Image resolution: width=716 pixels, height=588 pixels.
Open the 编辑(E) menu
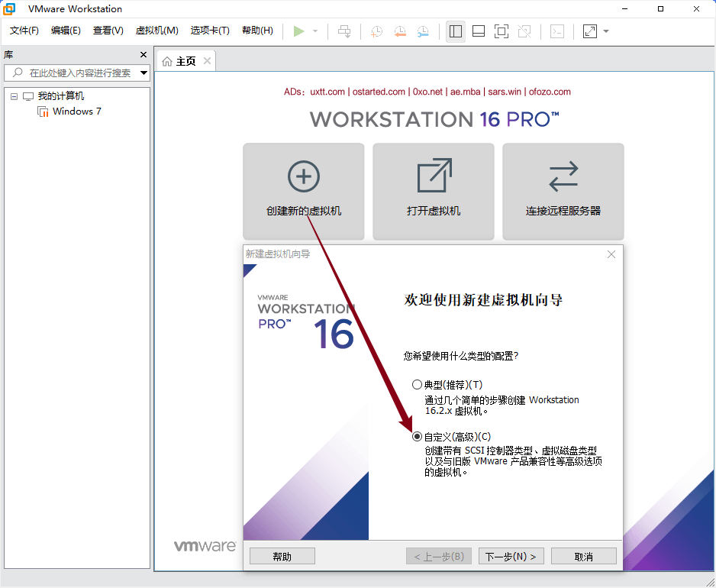66,31
